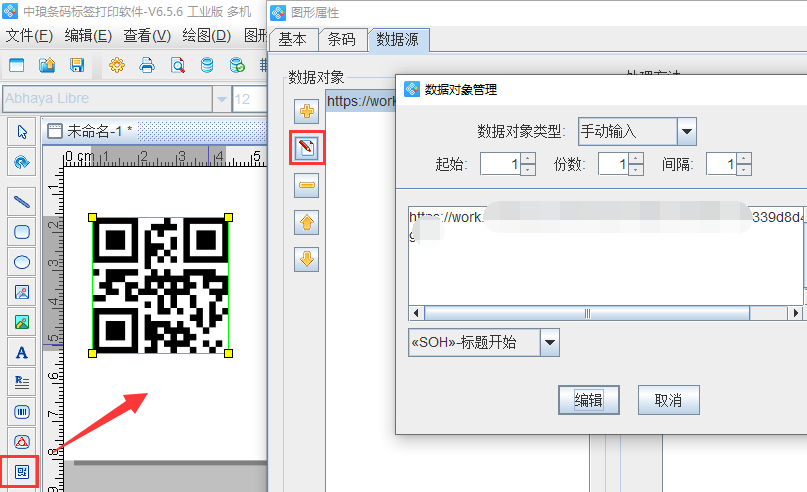Select the ellipse drawing tool

point(22,262)
